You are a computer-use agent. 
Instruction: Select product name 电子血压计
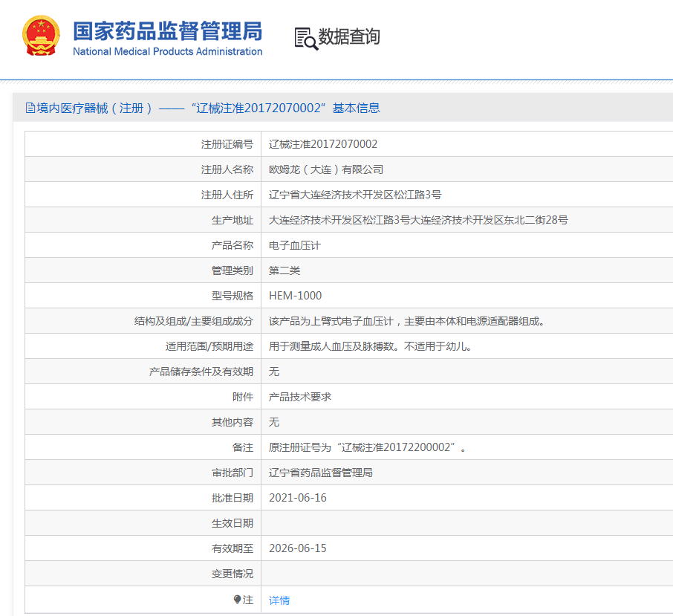click(295, 245)
